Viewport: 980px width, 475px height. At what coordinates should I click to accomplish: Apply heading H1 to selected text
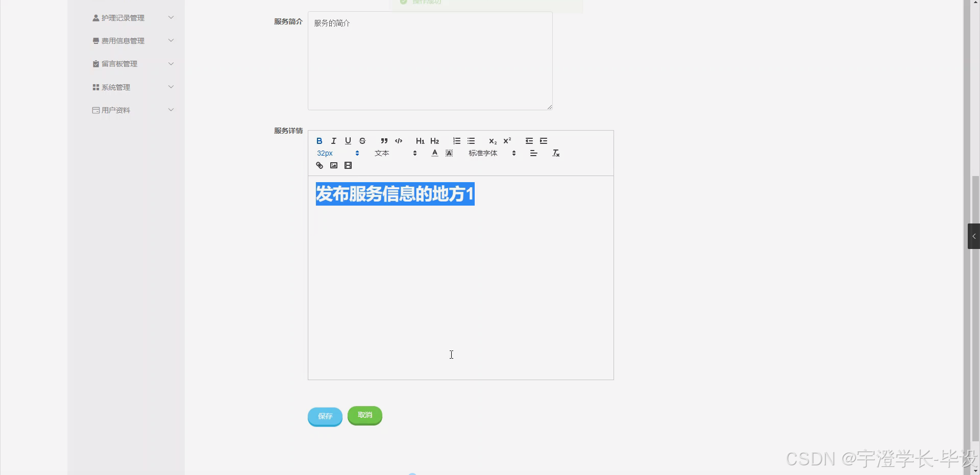(420, 141)
